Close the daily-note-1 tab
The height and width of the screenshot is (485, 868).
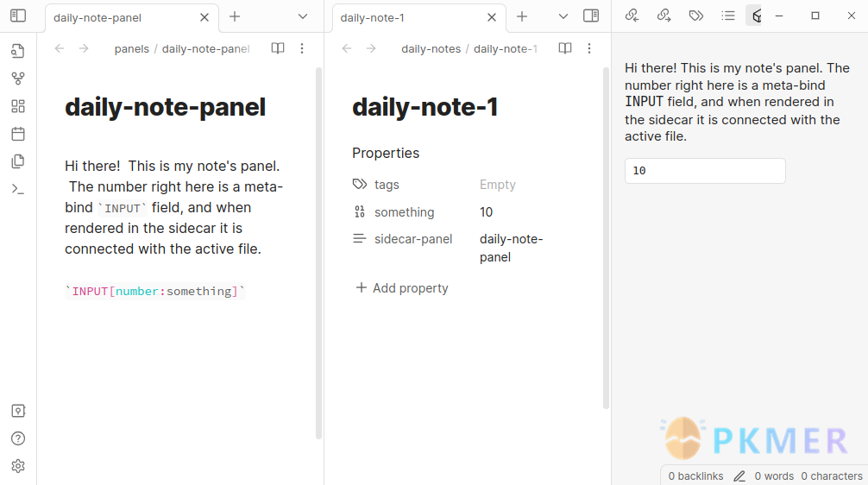click(492, 18)
